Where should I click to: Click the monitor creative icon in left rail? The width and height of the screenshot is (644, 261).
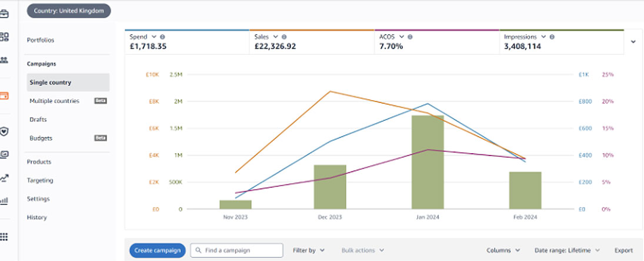click(4, 155)
